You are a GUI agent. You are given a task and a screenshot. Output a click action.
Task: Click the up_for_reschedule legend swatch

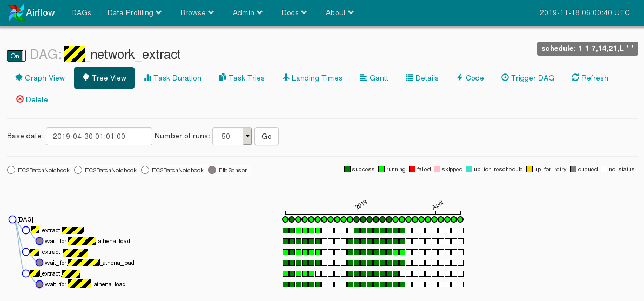[469, 169]
